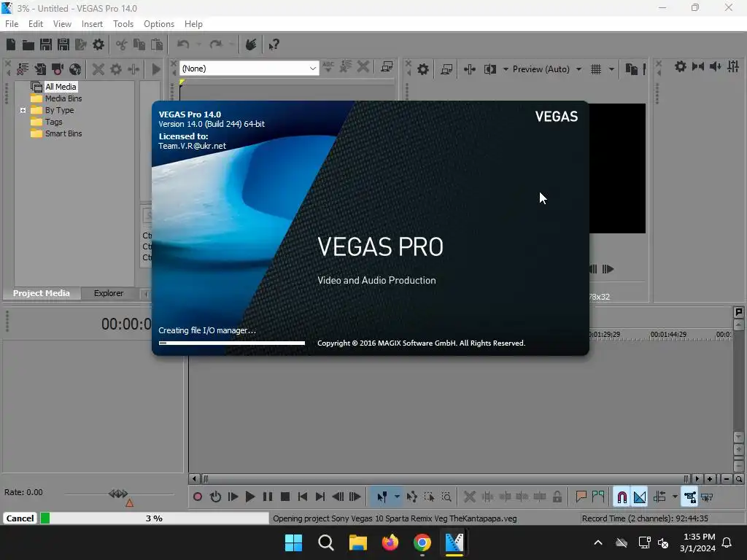
Task: Switch to the Explorer tab
Action: pyautogui.click(x=109, y=293)
